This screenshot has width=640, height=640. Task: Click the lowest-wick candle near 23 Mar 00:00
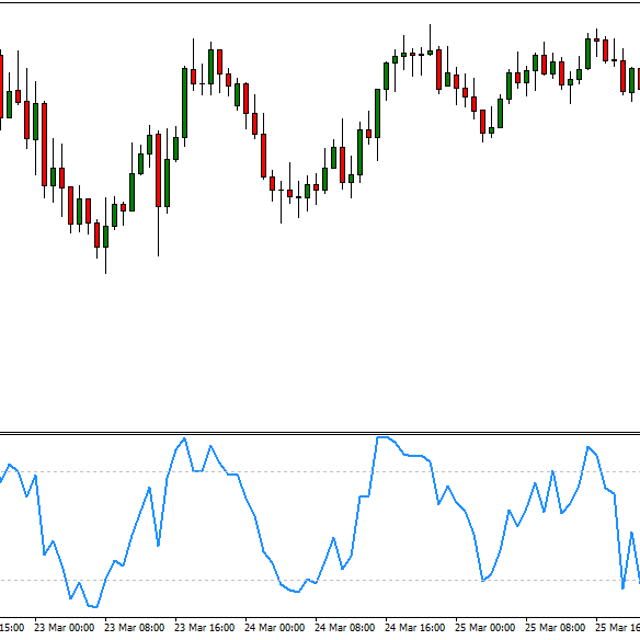tap(105, 236)
